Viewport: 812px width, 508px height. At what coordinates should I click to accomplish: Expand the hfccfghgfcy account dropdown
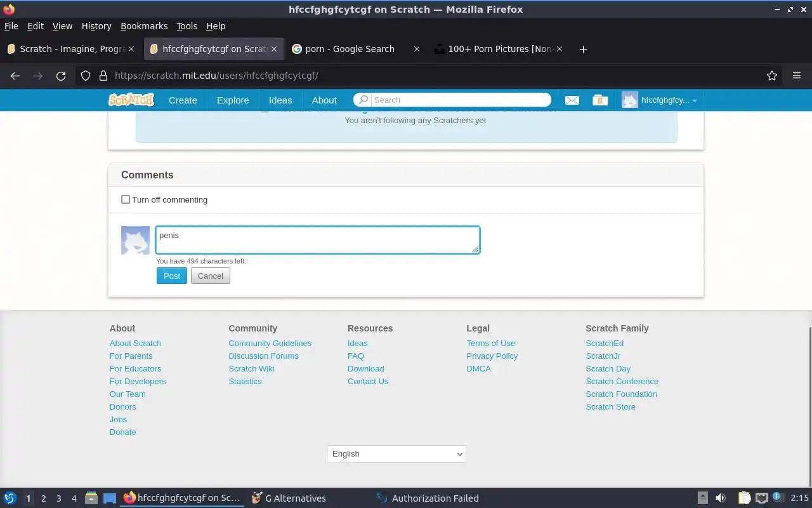click(660, 100)
